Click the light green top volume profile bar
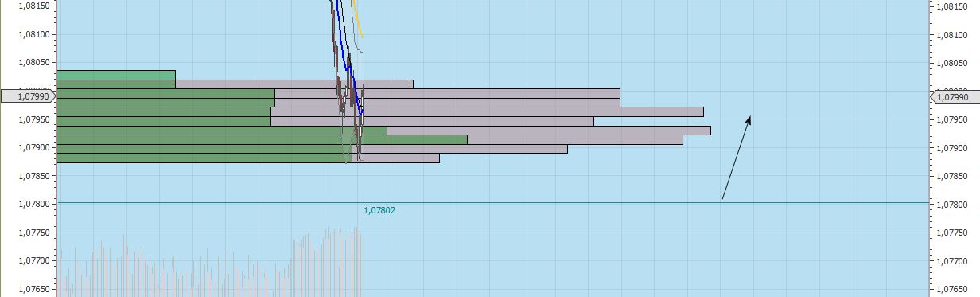The height and width of the screenshot is (297, 980). click(x=116, y=75)
